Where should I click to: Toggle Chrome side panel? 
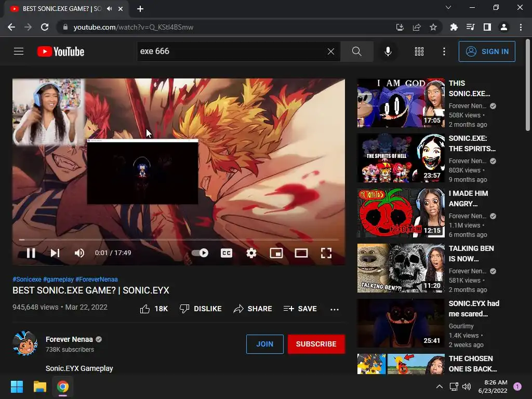487,27
